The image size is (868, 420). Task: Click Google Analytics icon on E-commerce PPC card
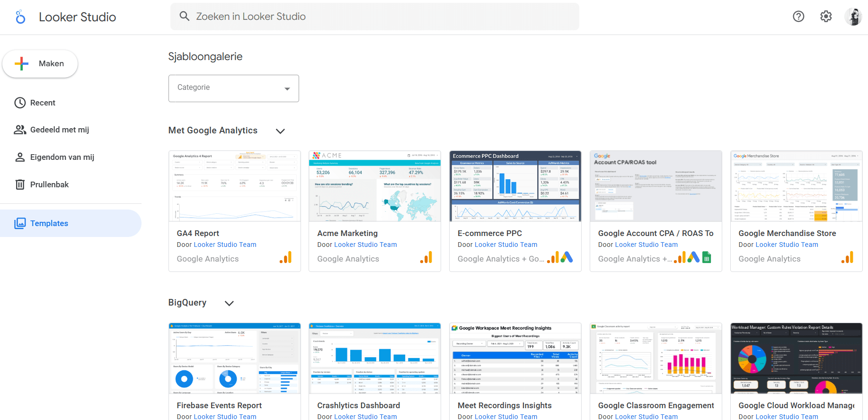(x=553, y=258)
